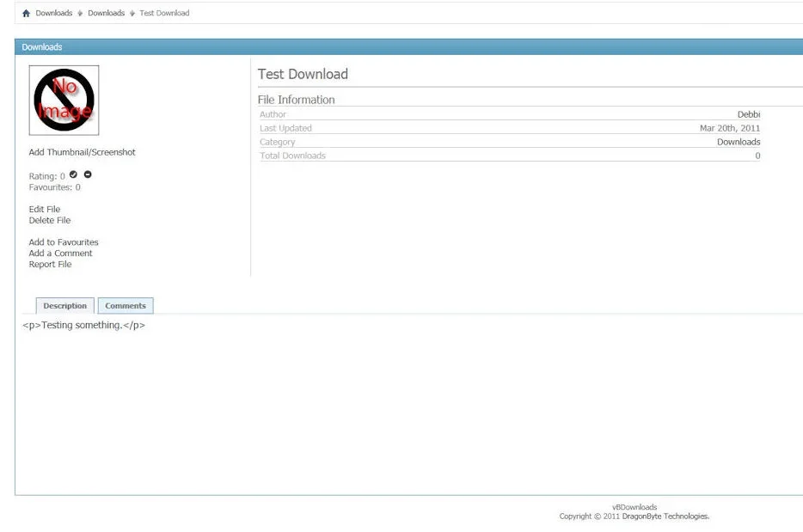
Task: Click the vBDownloads footer link
Action: [x=634, y=507]
